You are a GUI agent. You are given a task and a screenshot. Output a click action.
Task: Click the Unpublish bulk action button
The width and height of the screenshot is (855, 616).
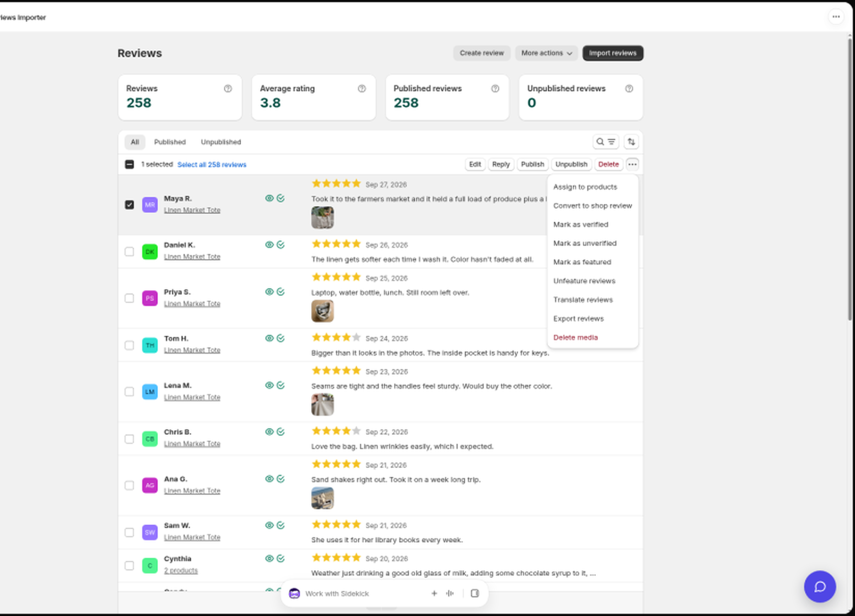point(571,164)
